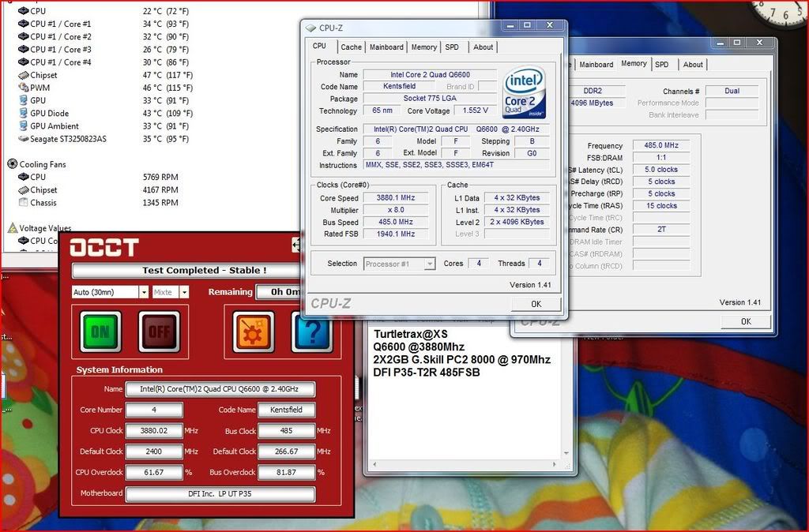Open About tab in rear CPU-Z window

coord(693,65)
